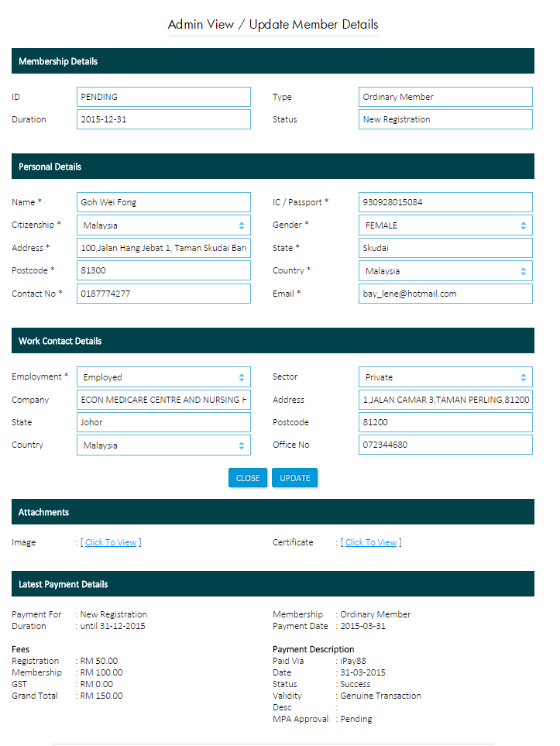The width and height of the screenshot is (560, 746).
Task: Click the Email input field
Action: (445, 294)
